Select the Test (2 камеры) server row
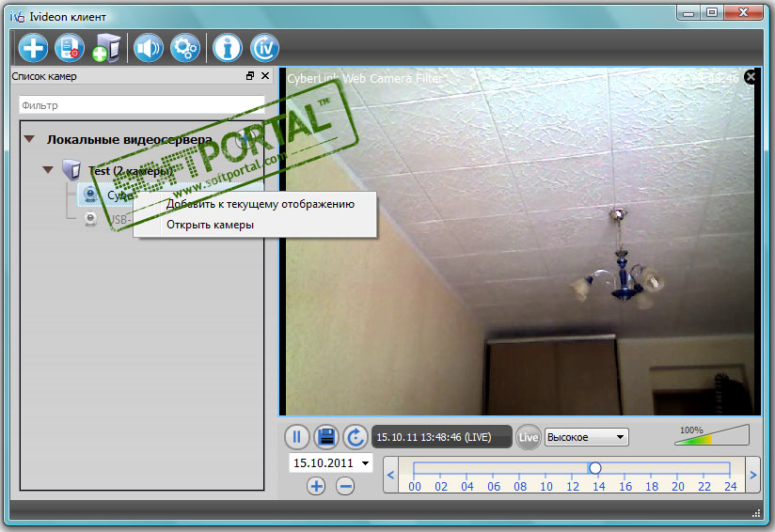Viewport: 775px width, 532px height. point(131,170)
